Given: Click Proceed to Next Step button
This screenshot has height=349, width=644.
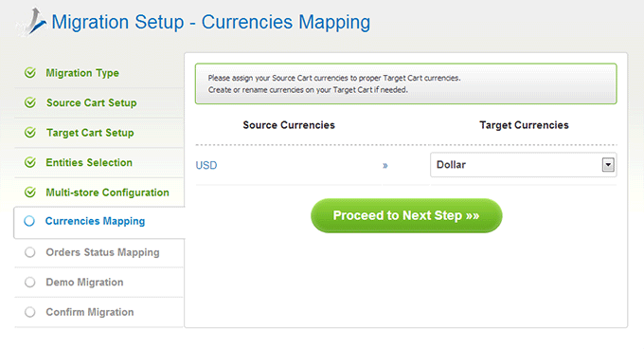Looking at the screenshot, I should click(x=406, y=215).
